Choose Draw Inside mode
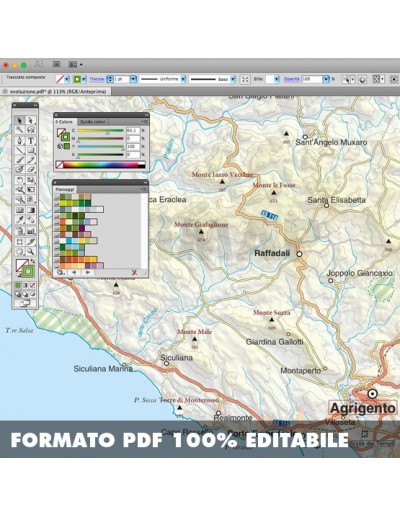Viewport: 400px width, 517px height. 33,294
